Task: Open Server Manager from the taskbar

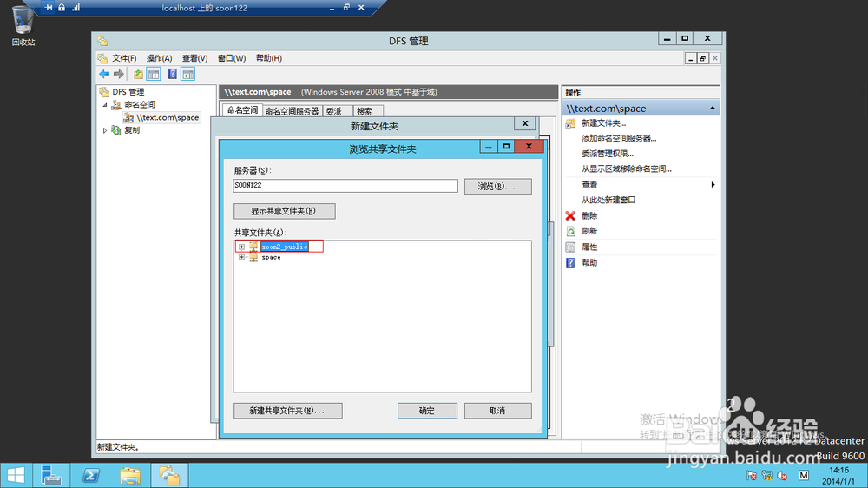Action: tap(51, 475)
